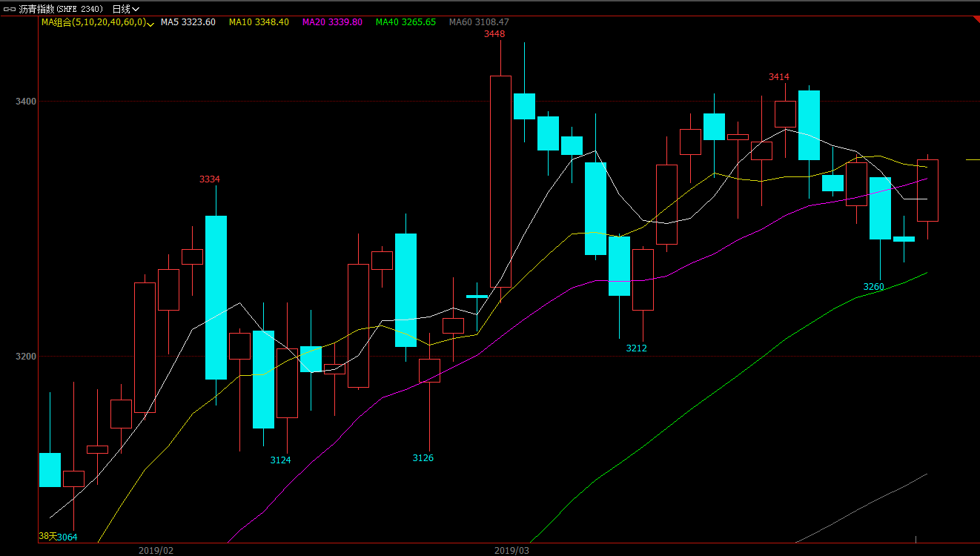Select the MA40 3265.65 indicator label
The width and height of the screenshot is (980, 556).
[405, 22]
